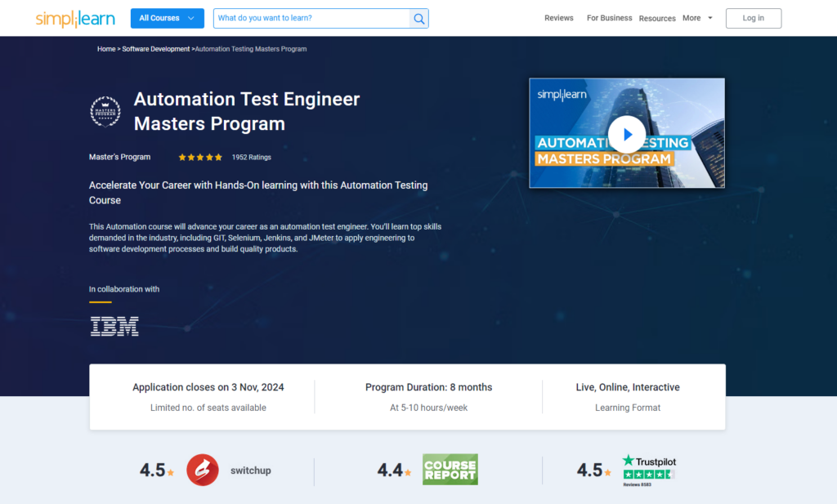Click 'Automation Testing Masters Program' breadcrumb text
The height and width of the screenshot is (504, 837).
coord(251,49)
